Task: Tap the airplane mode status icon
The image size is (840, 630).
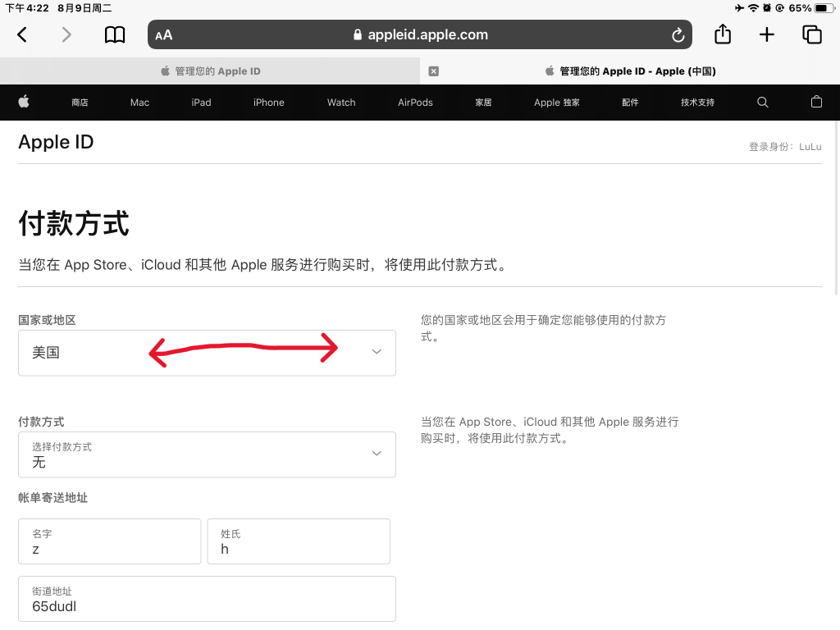Action: coord(739,8)
